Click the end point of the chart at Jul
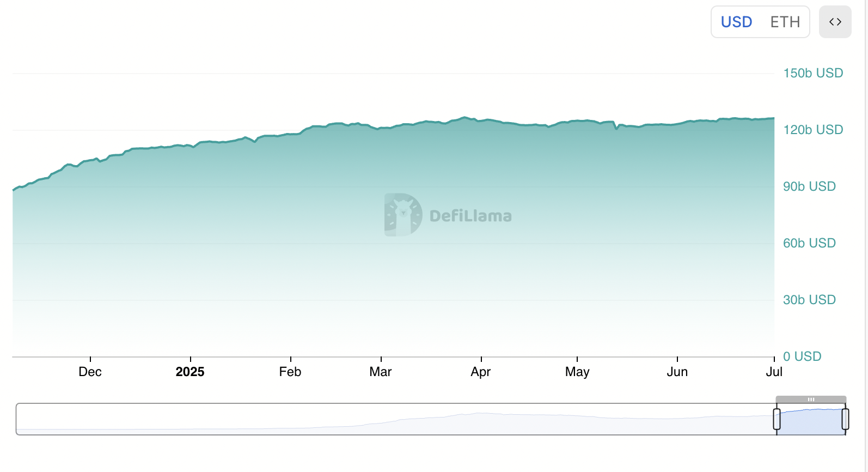This screenshot has height=472, width=868. pyautogui.click(x=772, y=118)
